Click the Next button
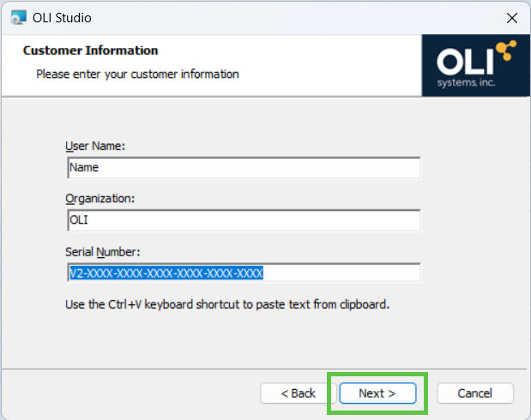The width and height of the screenshot is (531, 420). point(377,393)
